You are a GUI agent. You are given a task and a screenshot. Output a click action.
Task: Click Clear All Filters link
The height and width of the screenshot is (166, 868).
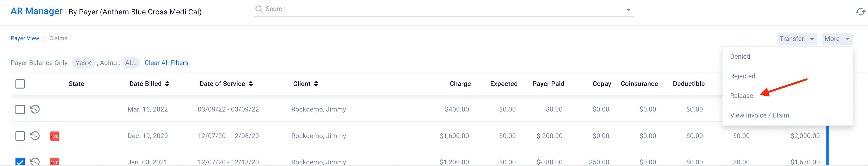(167, 63)
